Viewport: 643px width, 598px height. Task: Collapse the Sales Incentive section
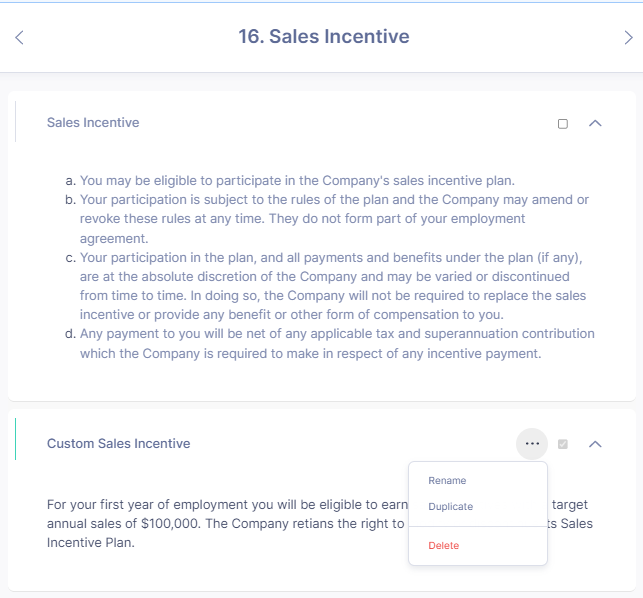point(595,123)
